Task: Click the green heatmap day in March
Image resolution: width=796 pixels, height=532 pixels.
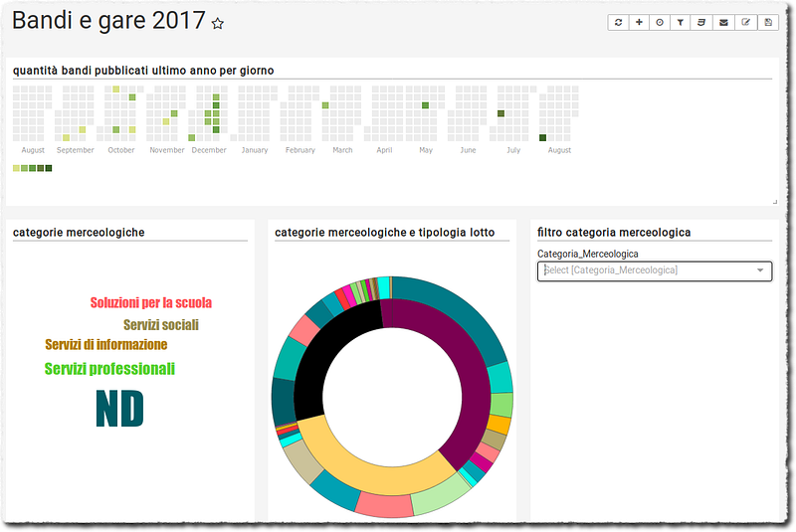Action: click(x=325, y=105)
